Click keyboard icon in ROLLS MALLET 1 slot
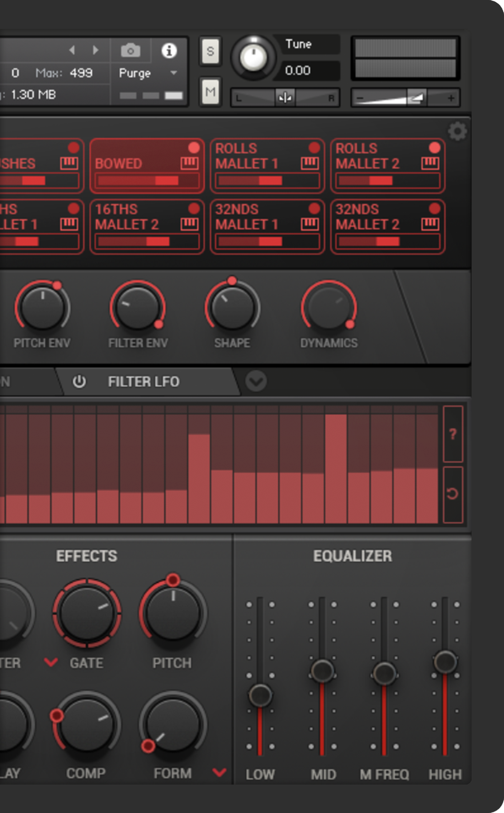This screenshot has height=813, width=504. tap(310, 163)
